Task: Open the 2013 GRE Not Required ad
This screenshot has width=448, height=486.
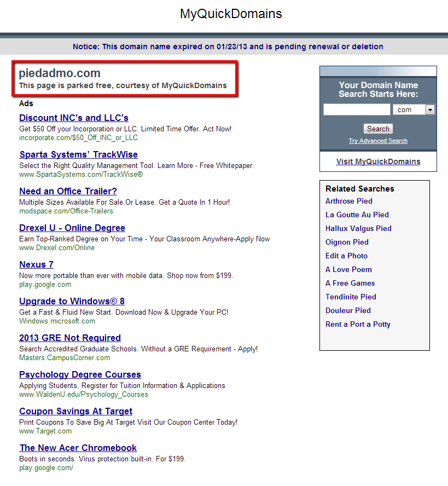Action: (70, 338)
